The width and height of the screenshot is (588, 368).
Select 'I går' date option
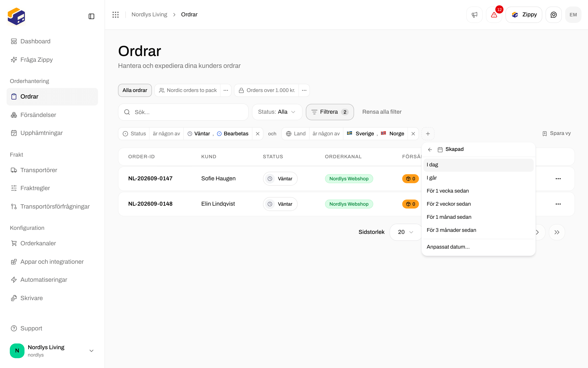point(478,178)
